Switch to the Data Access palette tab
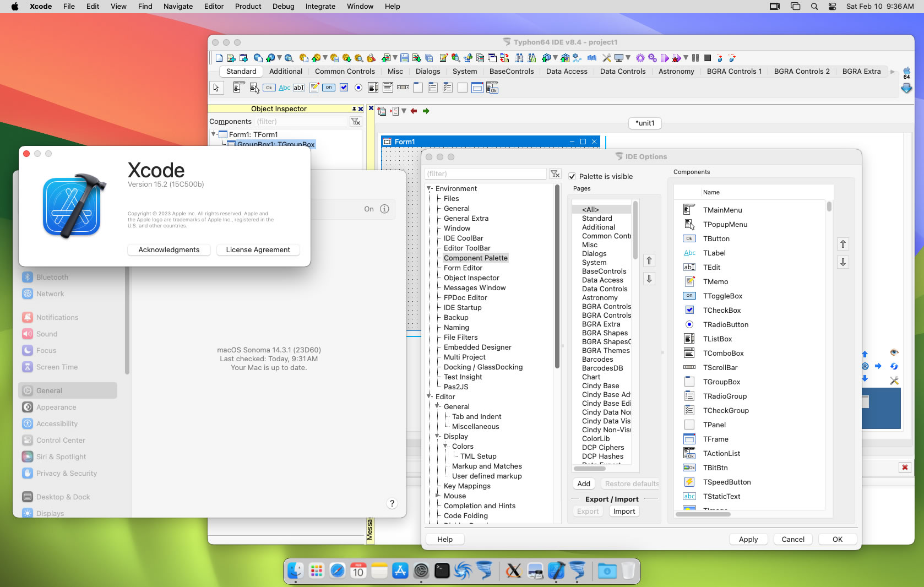The image size is (924, 587). pyautogui.click(x=567, y=71)
